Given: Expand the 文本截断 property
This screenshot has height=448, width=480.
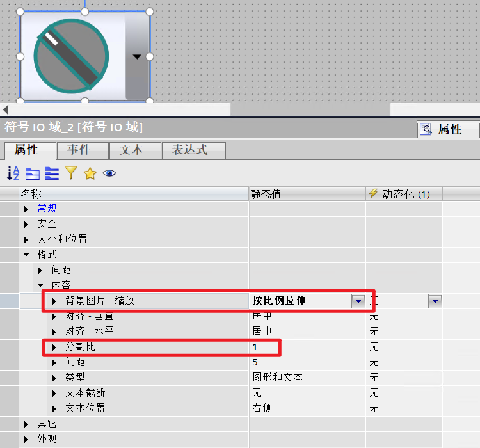Looking at the screenshot, I should 54,394.
